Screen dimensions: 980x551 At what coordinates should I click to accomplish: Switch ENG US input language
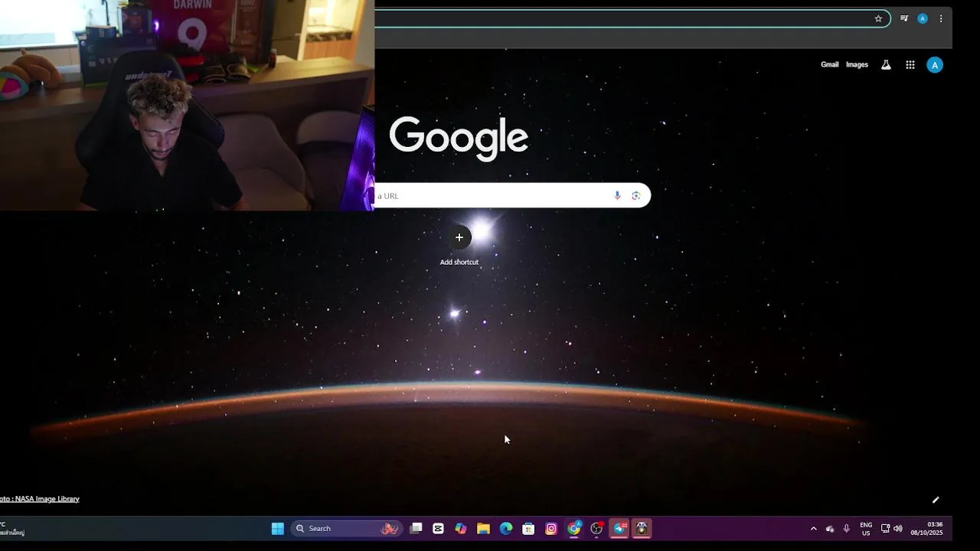pyautogui.click(x=866, y=529)
